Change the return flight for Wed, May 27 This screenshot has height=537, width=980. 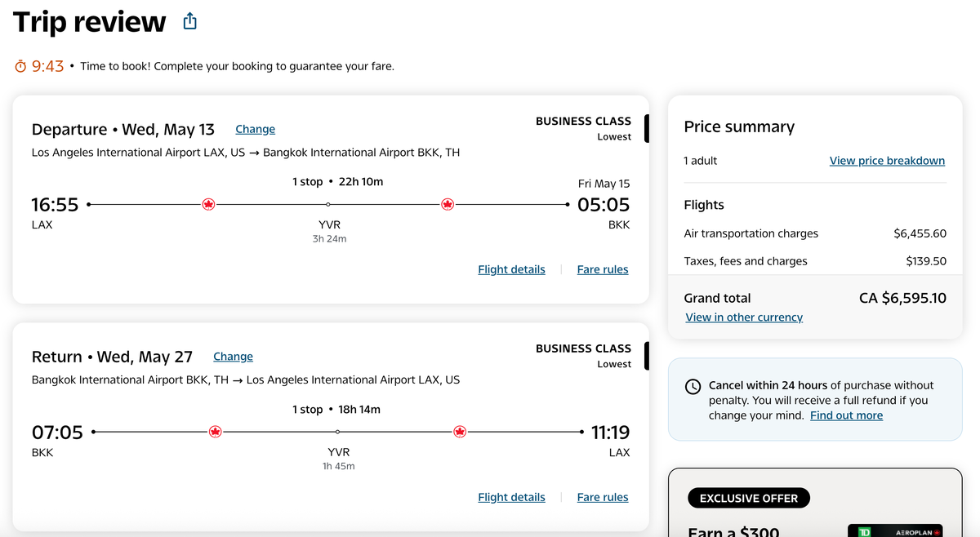(x=233, y=357)
